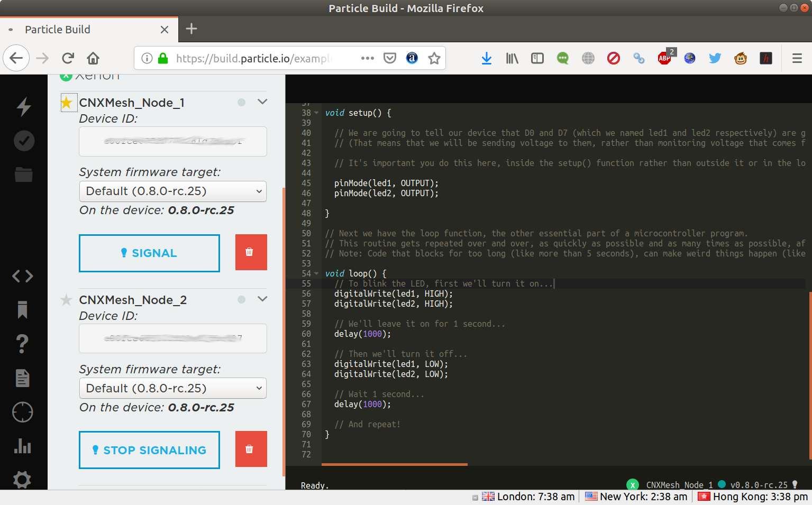
Task: Star CNXMesh_Node_2 as the target device
Action: pyautogui.click(x=66, y=300)
